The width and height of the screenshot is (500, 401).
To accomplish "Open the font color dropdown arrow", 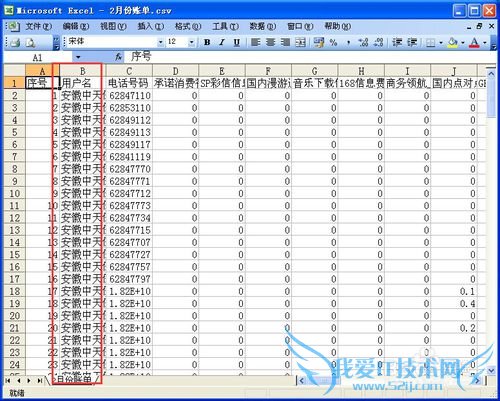I will 484,43.
